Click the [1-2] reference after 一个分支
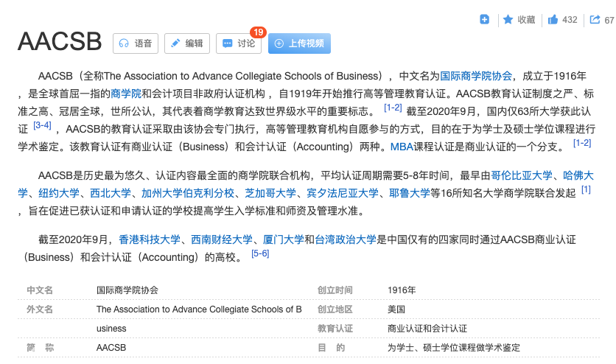Image resolution: width=616 pixels, height=364 pixels. click(582, 143)
